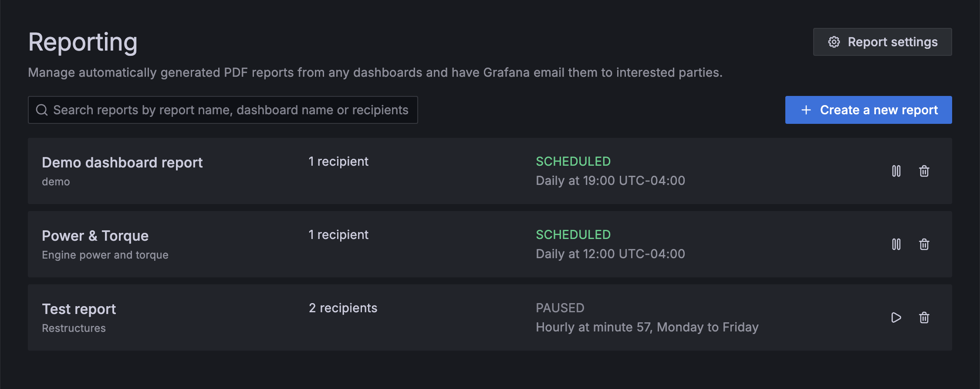980x389 pixels.
Task: Create a new report
Action: point(868,110)
